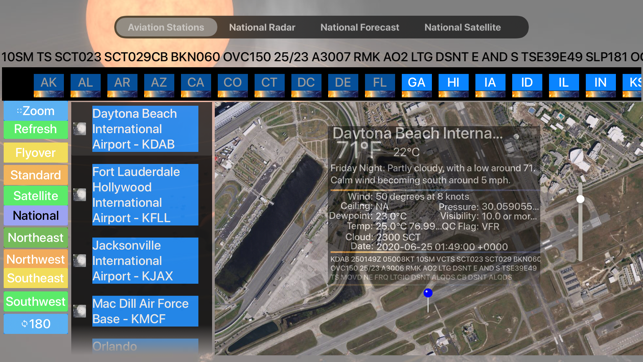Switch map to Standard view
Image resolution: width=643 pixels, height=362 pixels.
pyautogui.click(x=36, y=175)
